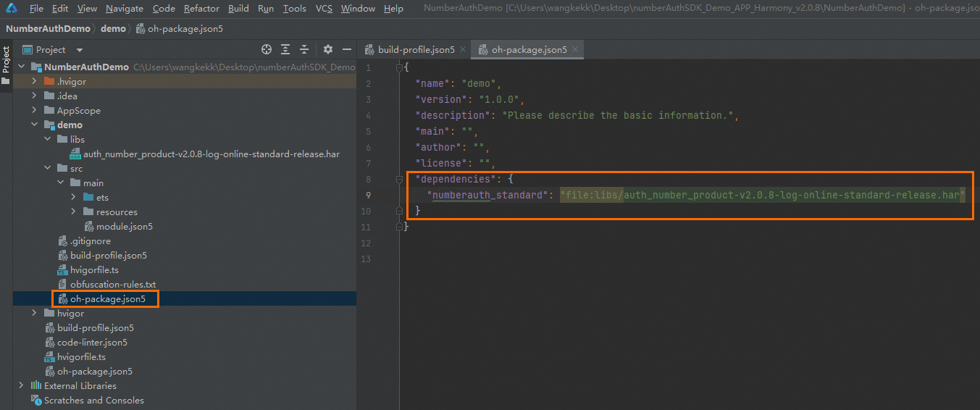Click the AppScope folder icon

click(49, 110)
